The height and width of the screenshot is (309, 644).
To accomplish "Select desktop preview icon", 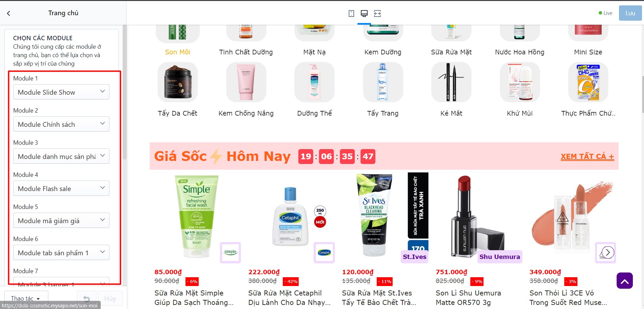I will click(x=364, y=14).
